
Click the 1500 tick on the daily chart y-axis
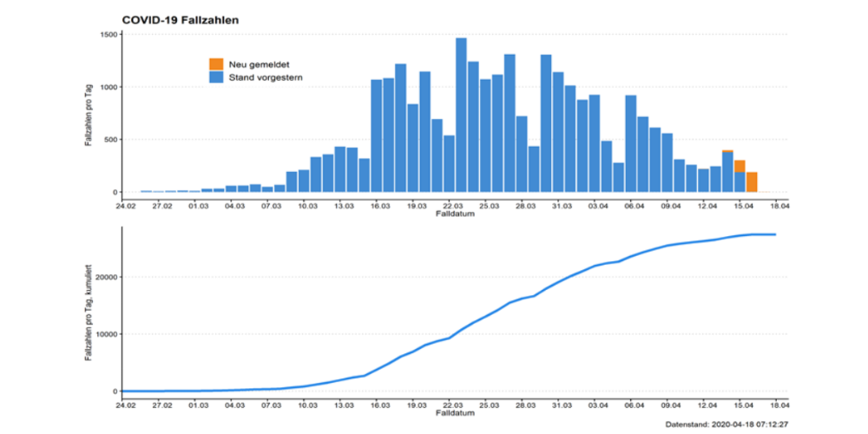(107, 35)
